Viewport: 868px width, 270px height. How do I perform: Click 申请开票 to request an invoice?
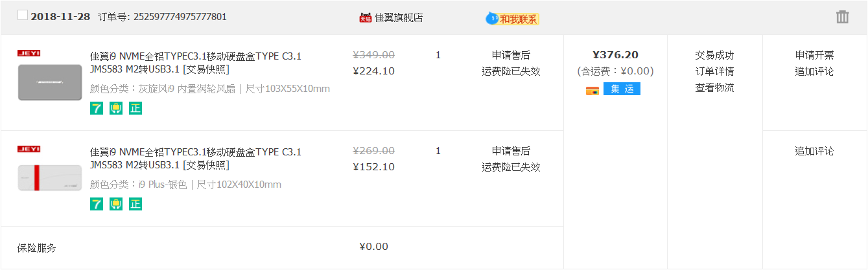pos(815,55)
